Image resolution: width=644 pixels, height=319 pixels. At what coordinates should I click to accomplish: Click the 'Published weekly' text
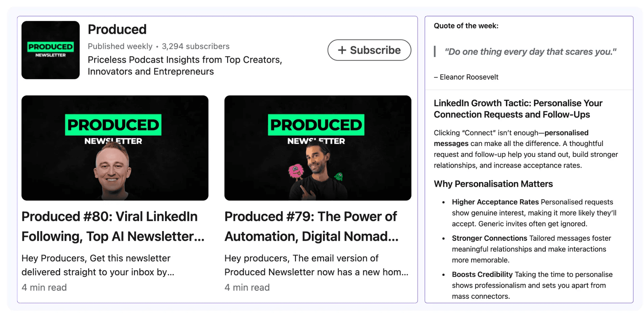(120, 46)
